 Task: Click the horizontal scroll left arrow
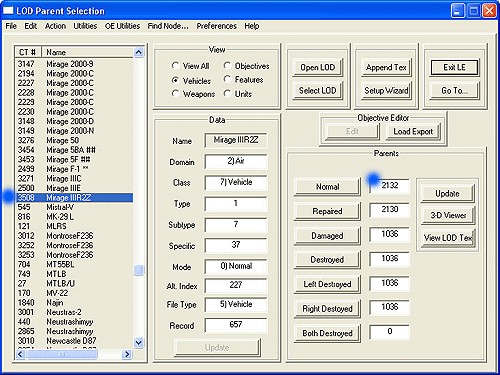point(21,354)
